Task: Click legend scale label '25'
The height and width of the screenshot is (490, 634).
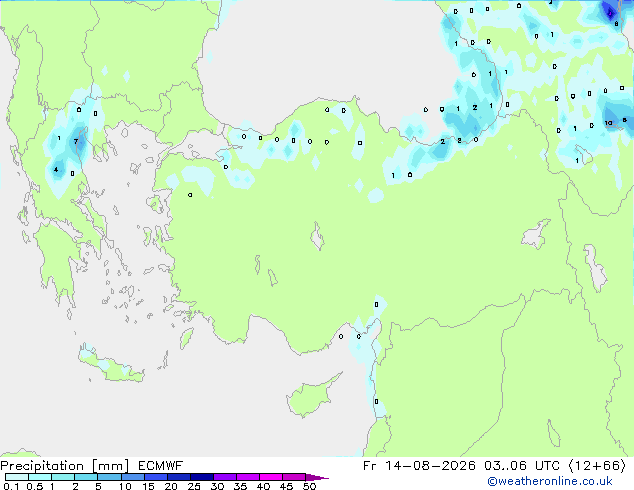Action: 194,486
